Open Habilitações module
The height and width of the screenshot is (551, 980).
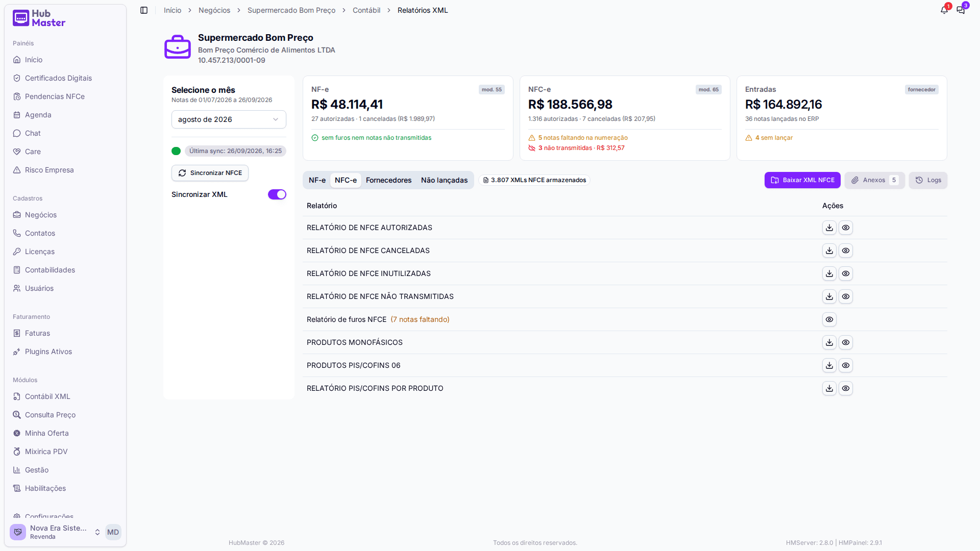[65, 488]
